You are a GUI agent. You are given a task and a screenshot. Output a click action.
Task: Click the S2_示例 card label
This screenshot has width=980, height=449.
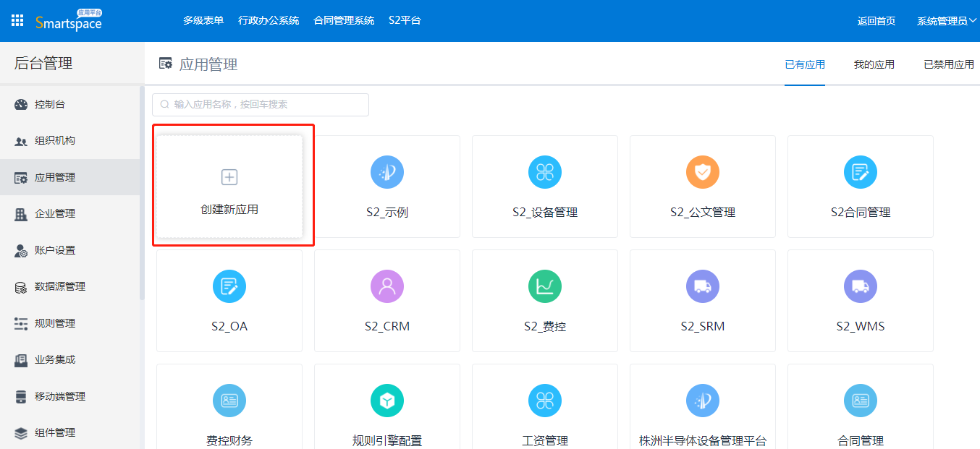[387, 213]
